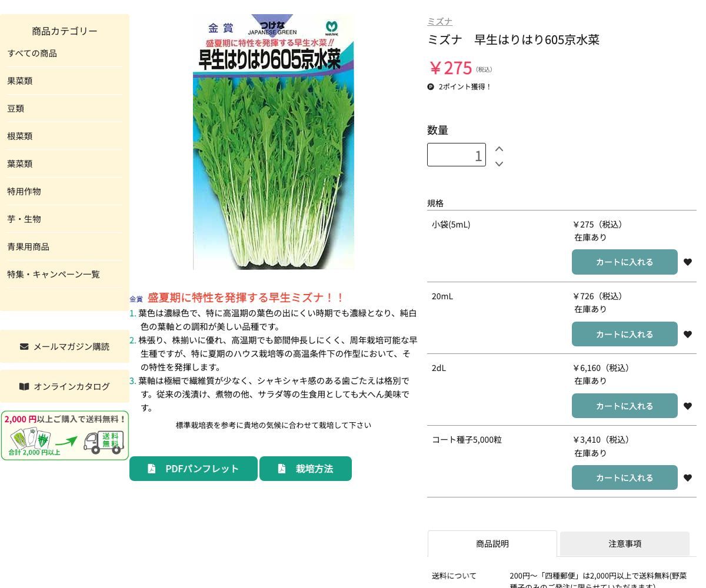
Task: Toggle the heart for the 20mL size
Action: 688,334
